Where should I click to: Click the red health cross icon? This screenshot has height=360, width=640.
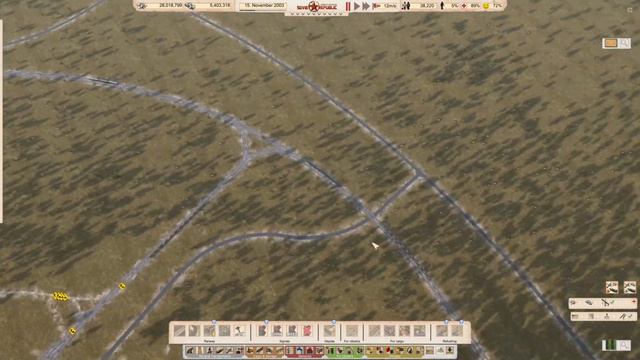coord(464,6)
